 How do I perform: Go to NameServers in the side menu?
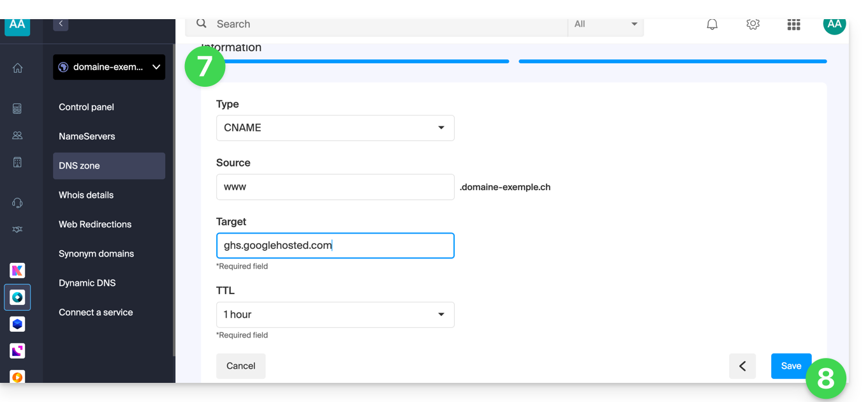(87, 137)
